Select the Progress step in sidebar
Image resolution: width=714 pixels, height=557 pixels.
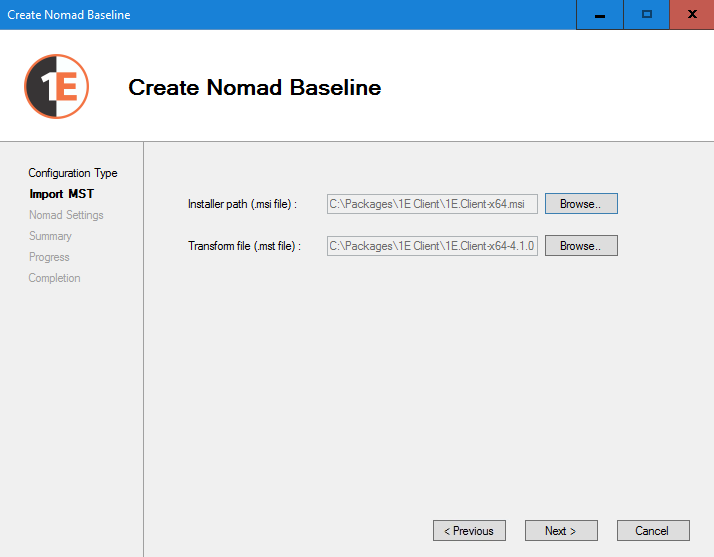coord(49,257)
